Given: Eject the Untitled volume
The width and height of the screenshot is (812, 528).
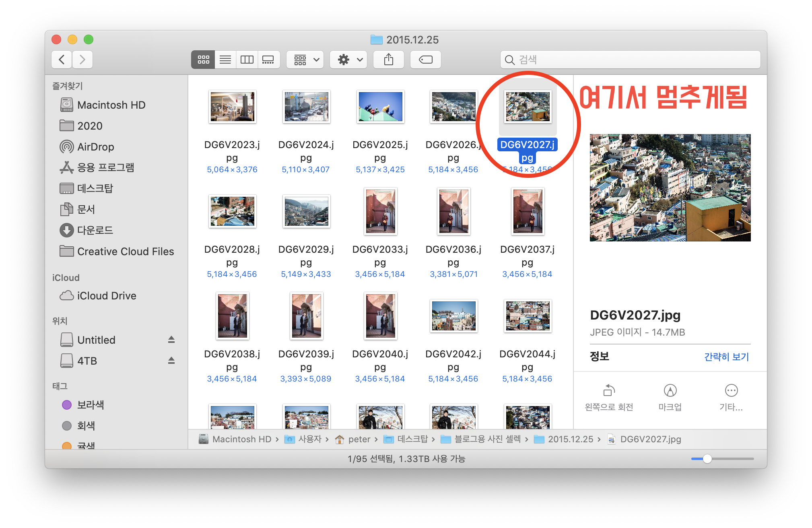Looking at the screenshot, I should (x=171, y=340).
